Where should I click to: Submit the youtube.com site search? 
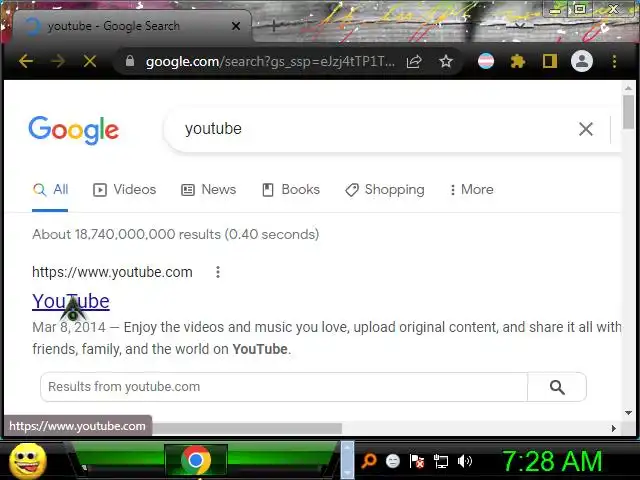tap(557, 387)
